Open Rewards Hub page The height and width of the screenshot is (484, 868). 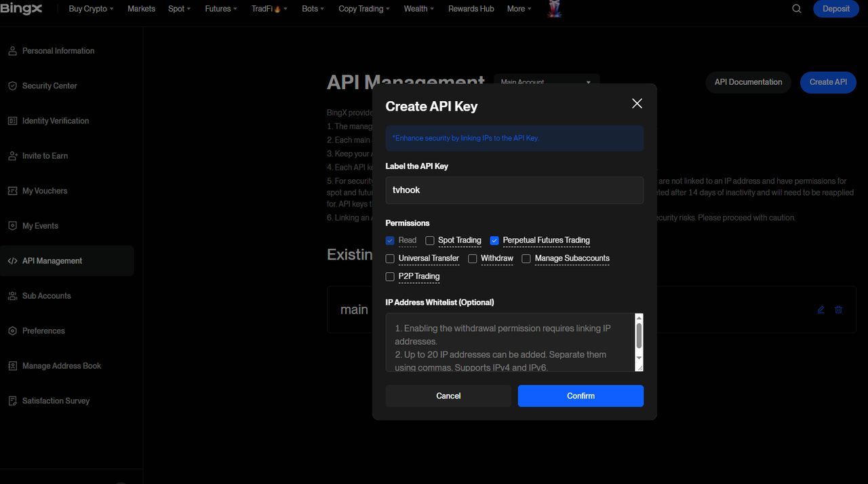pos(471,9)
